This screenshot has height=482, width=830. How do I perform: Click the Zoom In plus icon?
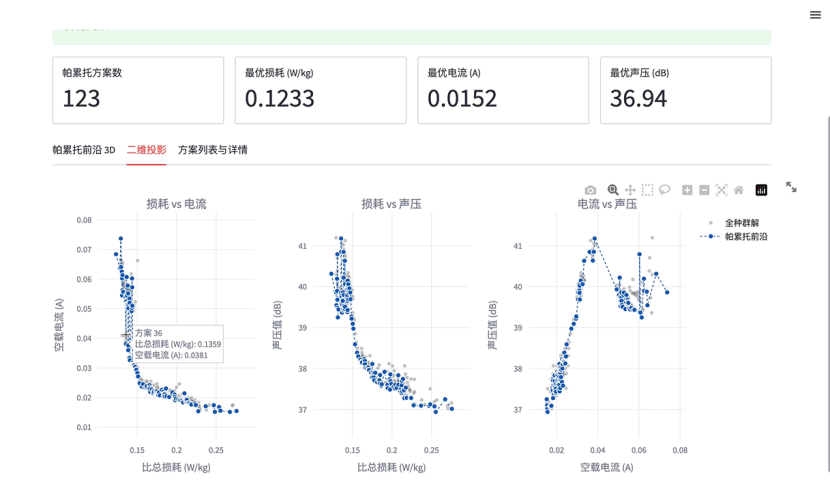(x=687, y=190)
